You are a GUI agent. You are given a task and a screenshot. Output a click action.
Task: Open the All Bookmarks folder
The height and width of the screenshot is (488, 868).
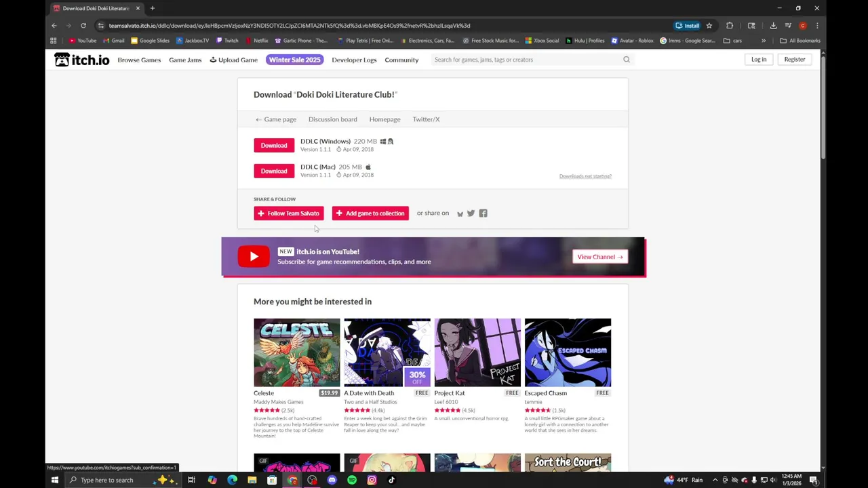click(x=800, y=41)
